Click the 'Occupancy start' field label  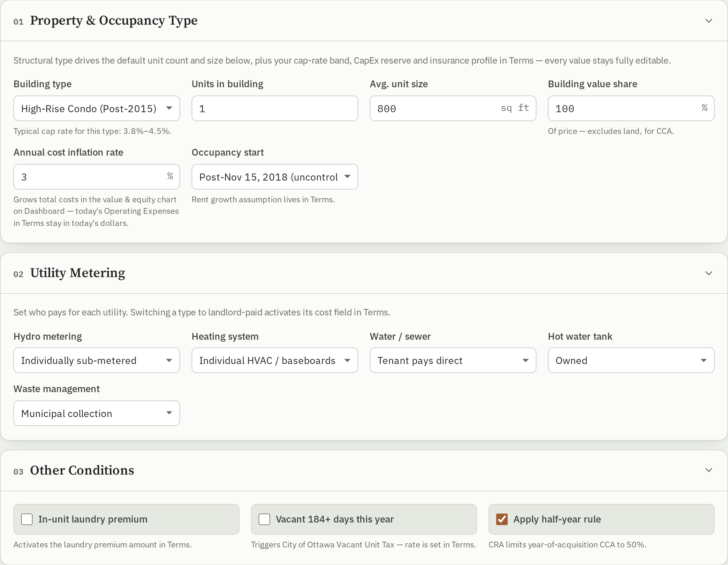[x=228, y=152]
